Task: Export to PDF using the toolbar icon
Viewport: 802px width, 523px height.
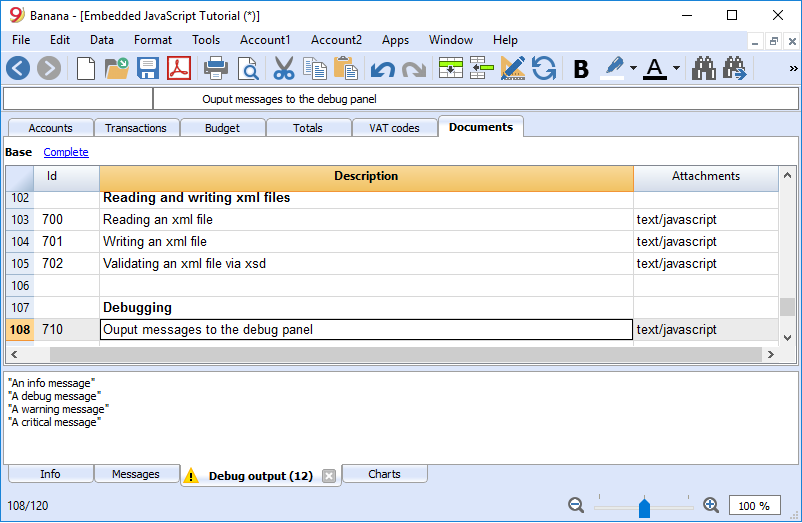Action: (179, 68)
